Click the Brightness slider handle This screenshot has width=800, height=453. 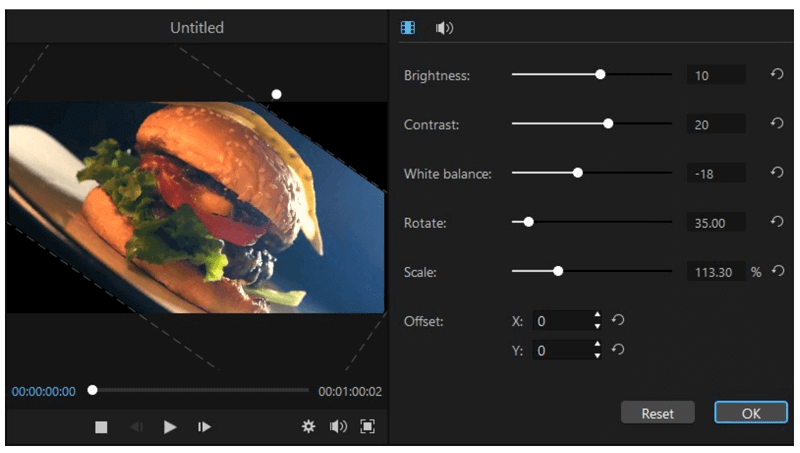click(x=601, y=74)
